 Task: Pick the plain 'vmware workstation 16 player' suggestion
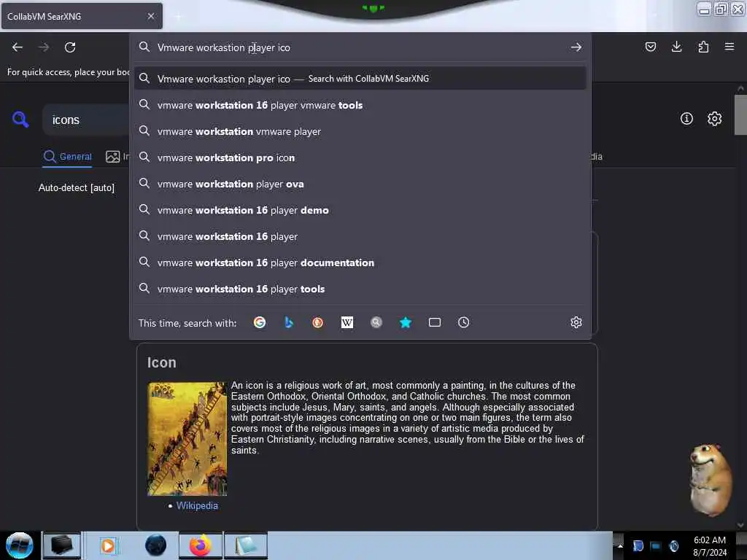click(360, 236)
